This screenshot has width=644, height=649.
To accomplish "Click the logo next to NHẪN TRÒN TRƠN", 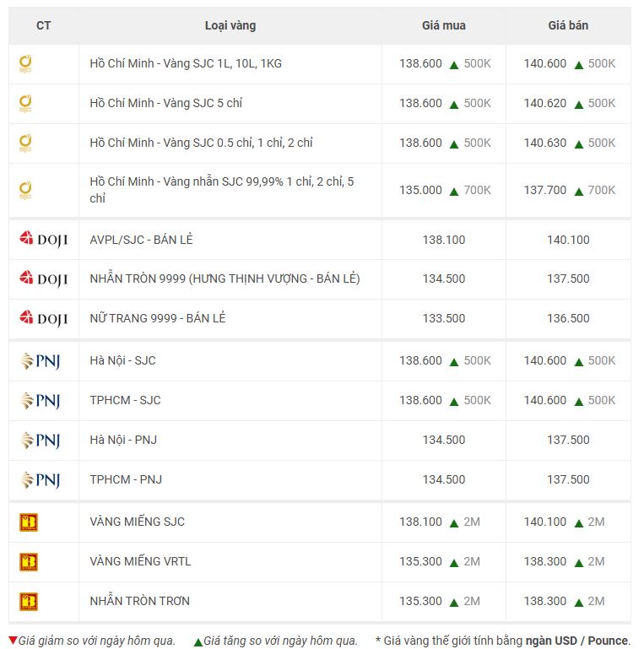I will [29, 602].
